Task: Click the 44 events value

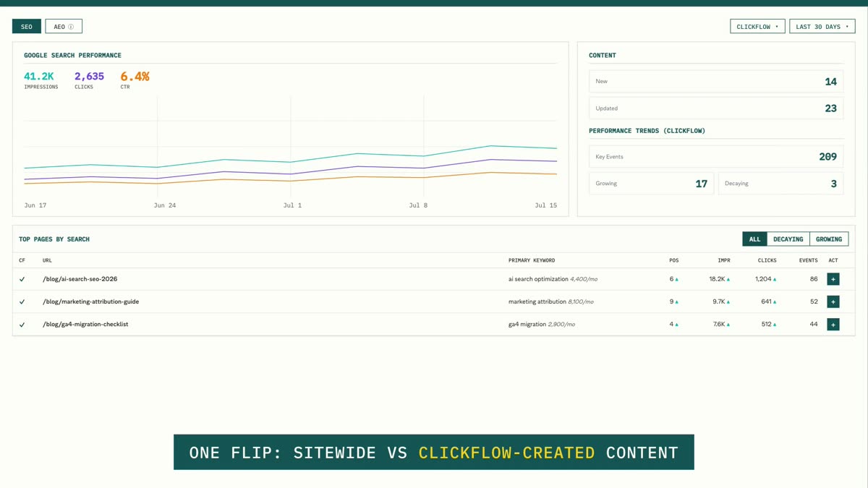Action: [x=814, y=325]
